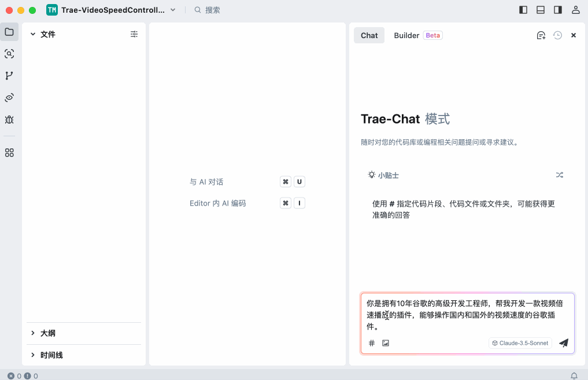Shuffle the 小贴士 tip
The width and height of the screenshot is (588, 380).
(559, 175)
